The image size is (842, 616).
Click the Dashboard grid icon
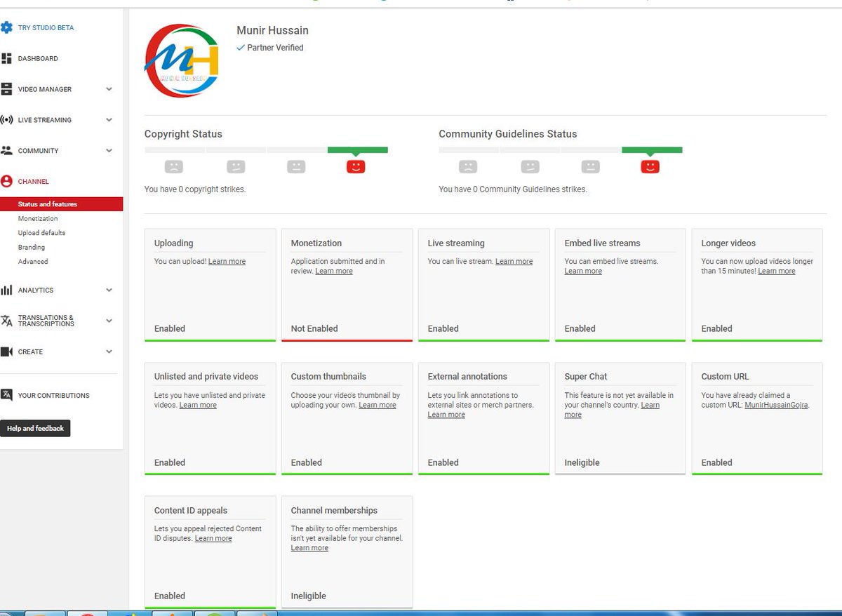tap(6, 58)
